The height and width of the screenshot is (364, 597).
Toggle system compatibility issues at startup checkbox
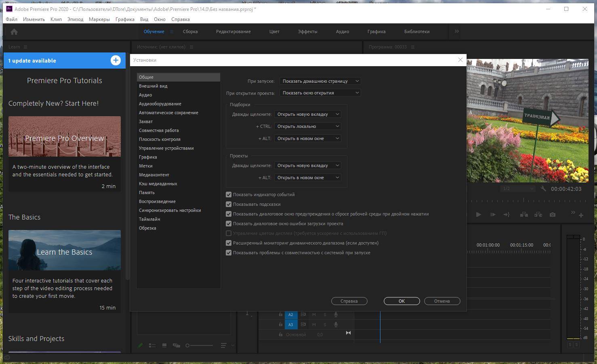(229, 253)
